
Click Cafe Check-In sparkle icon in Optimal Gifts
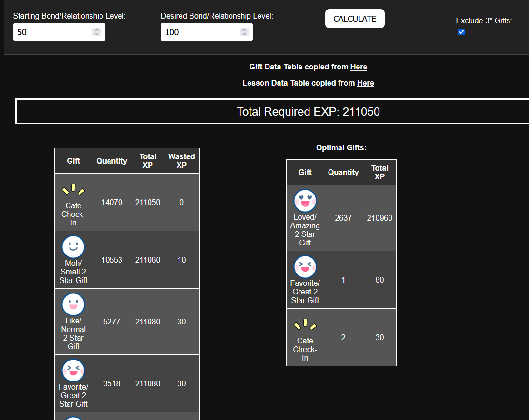pyautogui.click(x=305, y=324)
